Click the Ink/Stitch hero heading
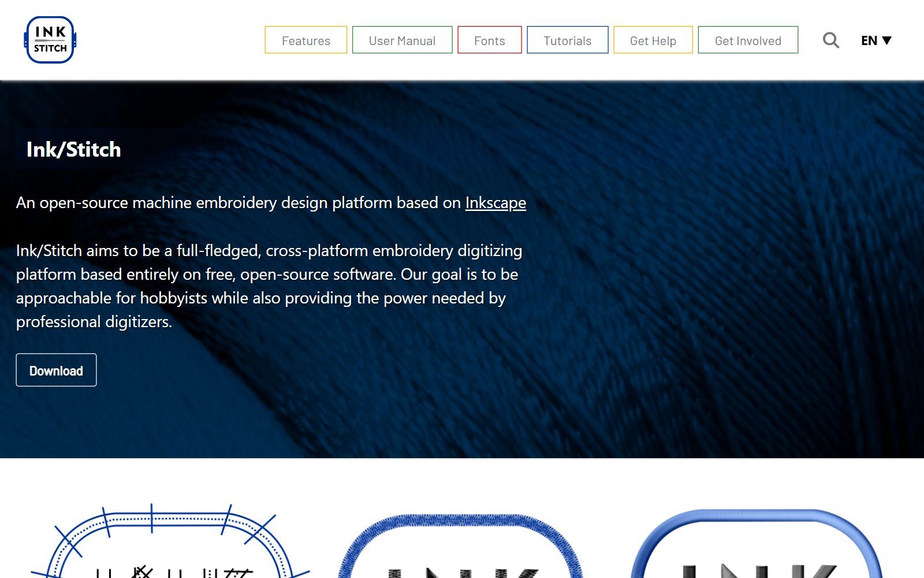Viewport: 924px width, 578px height. tap(74, 150)
